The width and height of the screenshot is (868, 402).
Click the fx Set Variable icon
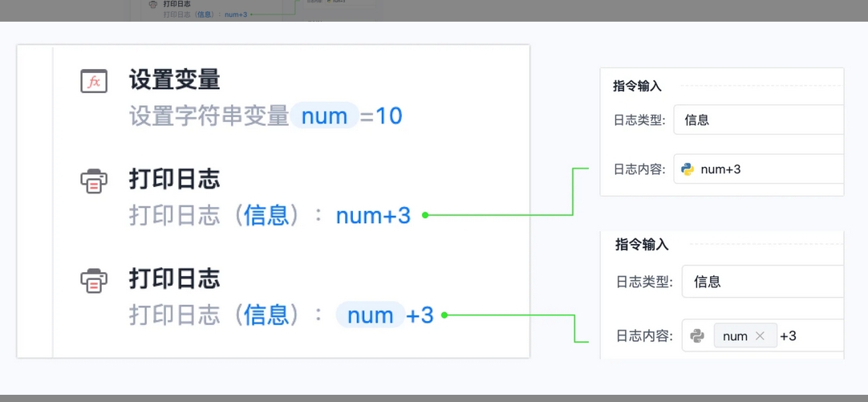click(94, 82)
